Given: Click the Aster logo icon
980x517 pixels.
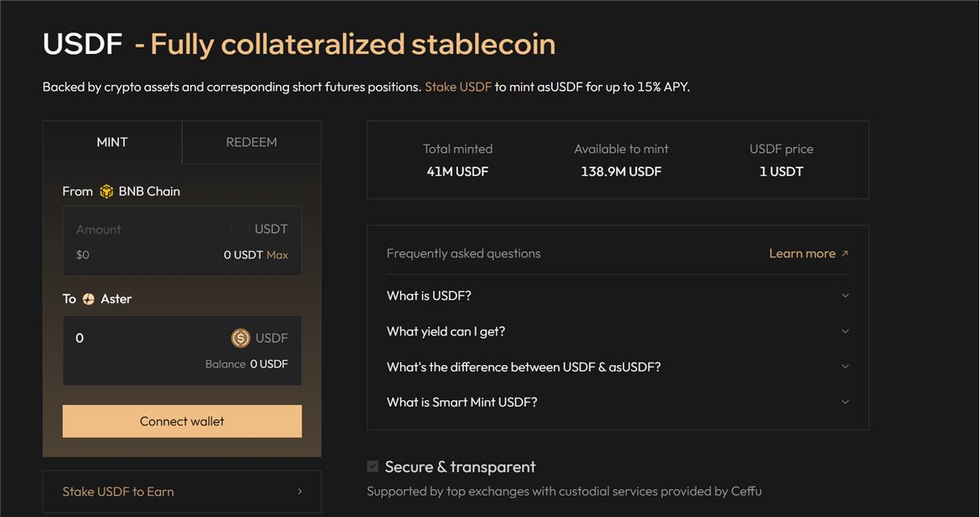Looking at the screenshot, I should 88,299.
